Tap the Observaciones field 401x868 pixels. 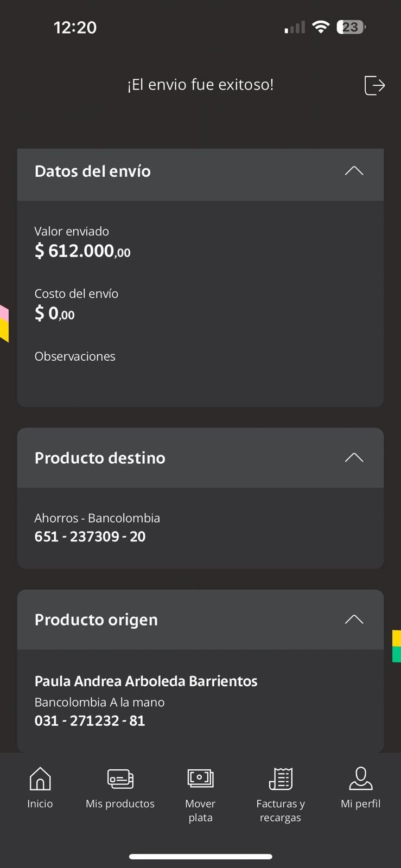tap(75, 356)
